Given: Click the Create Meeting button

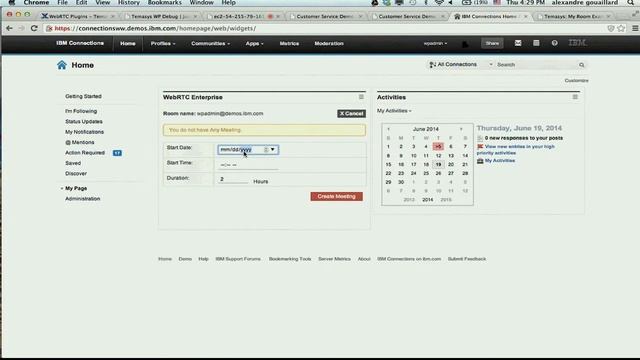Looking at the screenshot, I should point(336,196).
